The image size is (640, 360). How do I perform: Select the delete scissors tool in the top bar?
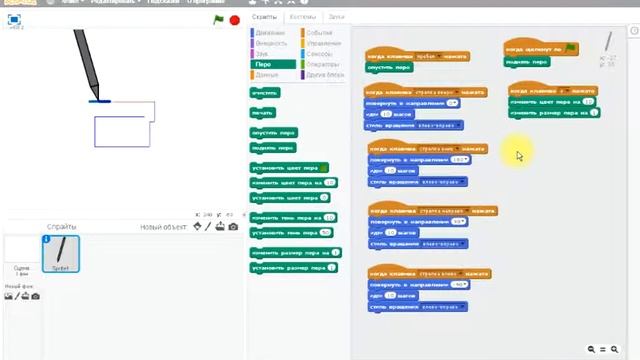point(266,2)
